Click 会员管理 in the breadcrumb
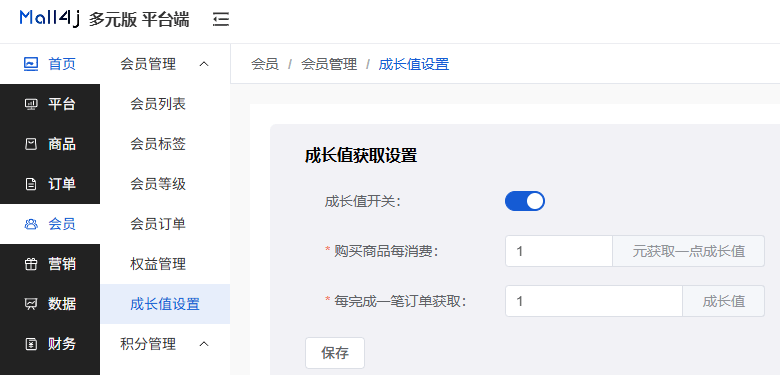The image size is (780, 375). coord(329,64)
